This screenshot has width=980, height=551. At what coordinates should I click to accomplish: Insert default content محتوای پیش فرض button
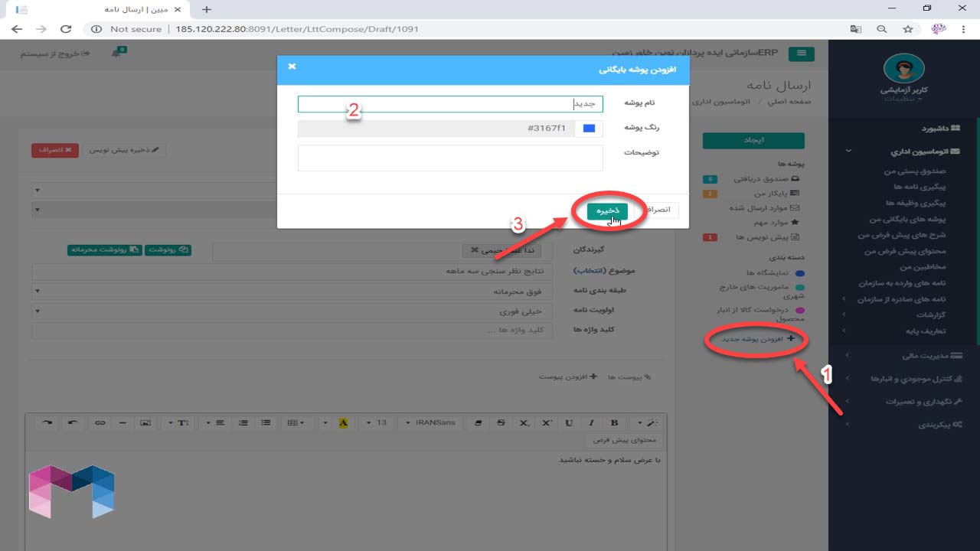624,441
